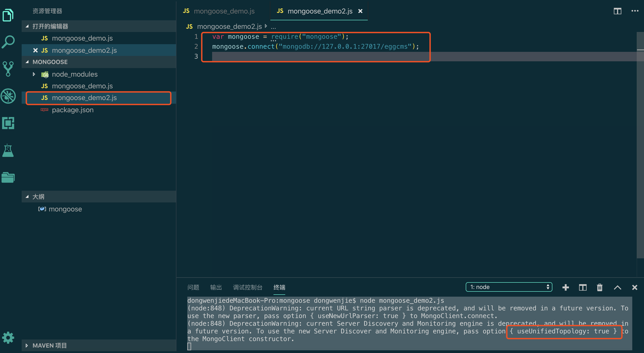644x353 pixels.
Task: Open the Debug view icon
Action: 8,96
